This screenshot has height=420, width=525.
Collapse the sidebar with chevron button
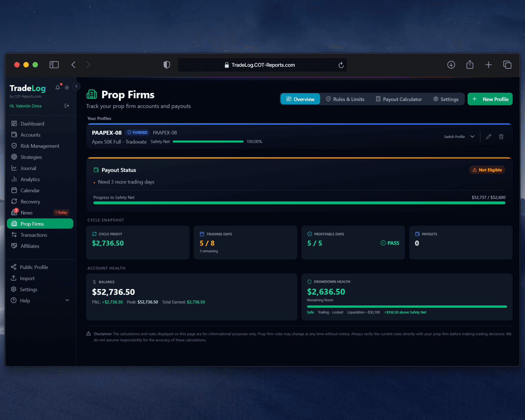pos(76,86)
